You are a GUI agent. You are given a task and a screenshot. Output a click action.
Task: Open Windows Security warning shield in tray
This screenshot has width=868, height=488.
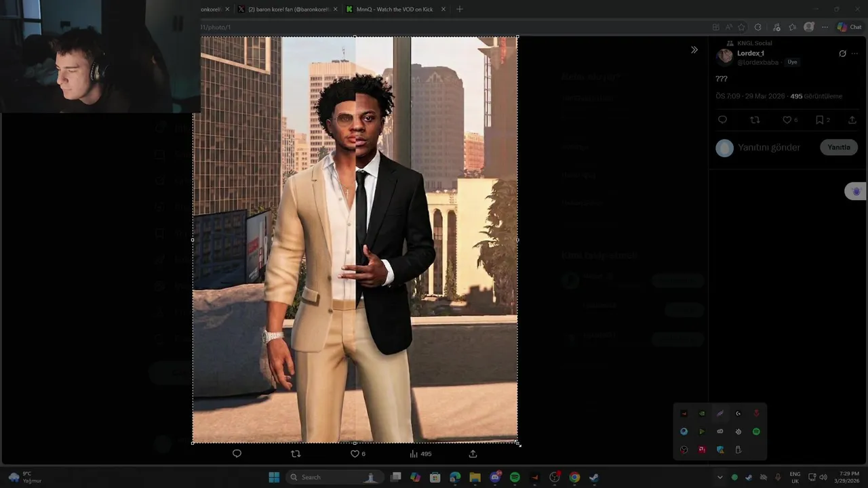720,449
